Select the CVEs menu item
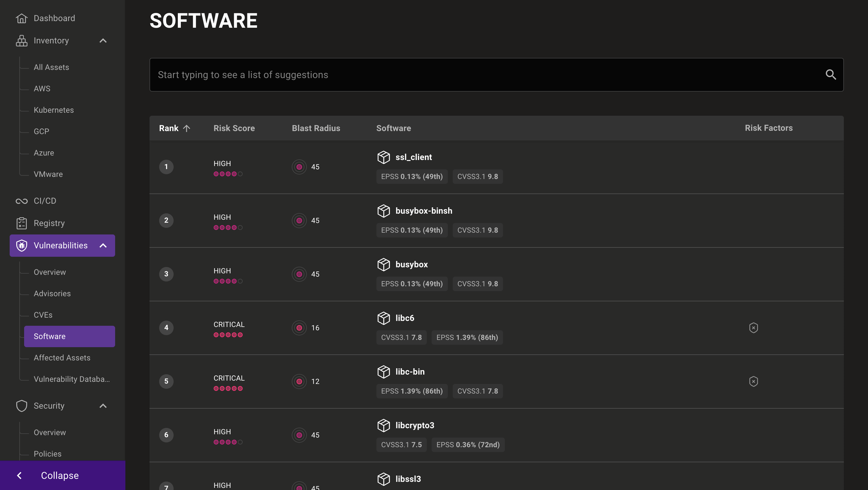The width and height of the screenshot is (868, 490). (x=43, y=315)
